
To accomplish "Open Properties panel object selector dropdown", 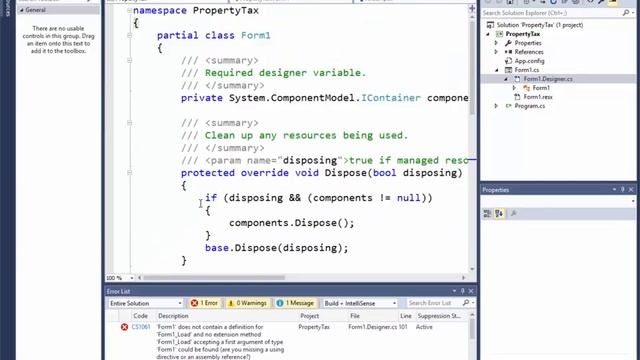I will pyautogui.click(x=633, y=201).
